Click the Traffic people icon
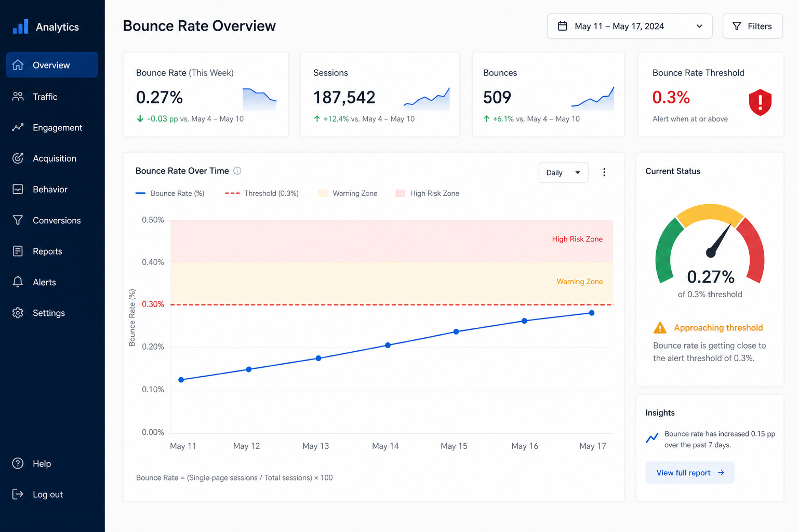The width and height of the screenshot is (798, 532). tap(18, 97)
